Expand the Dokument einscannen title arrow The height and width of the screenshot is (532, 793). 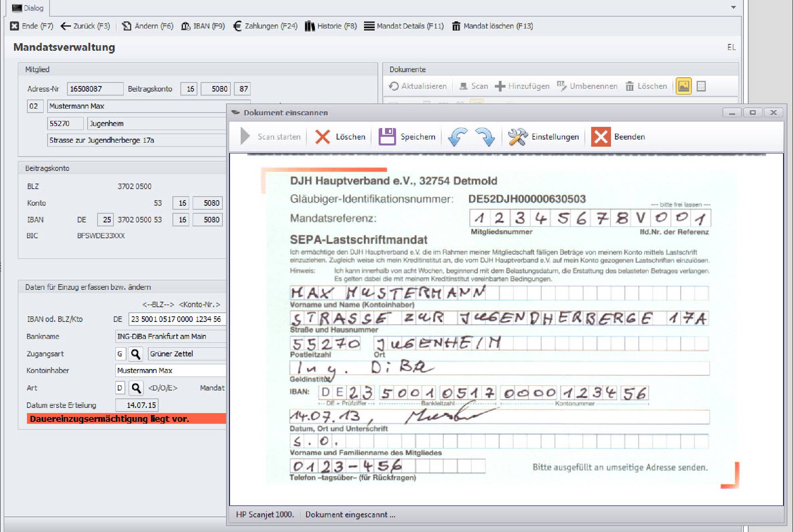pyautogui.click(x=236, y=112)
